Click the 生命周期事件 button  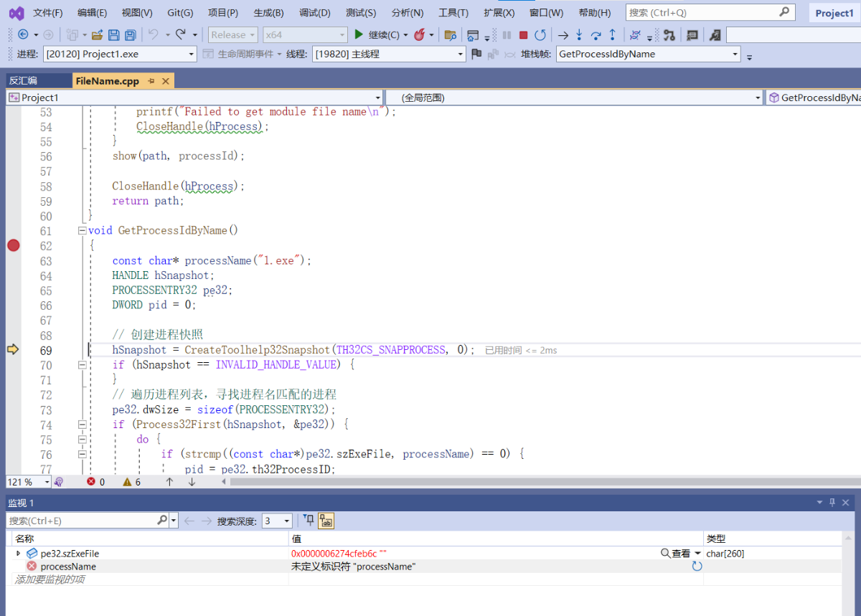pos(242,54)
